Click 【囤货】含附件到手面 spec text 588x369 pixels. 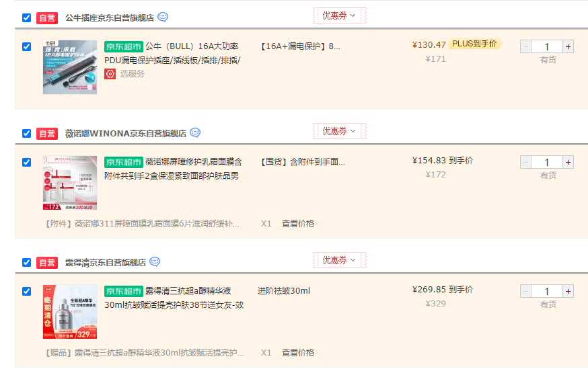point(302,162)
